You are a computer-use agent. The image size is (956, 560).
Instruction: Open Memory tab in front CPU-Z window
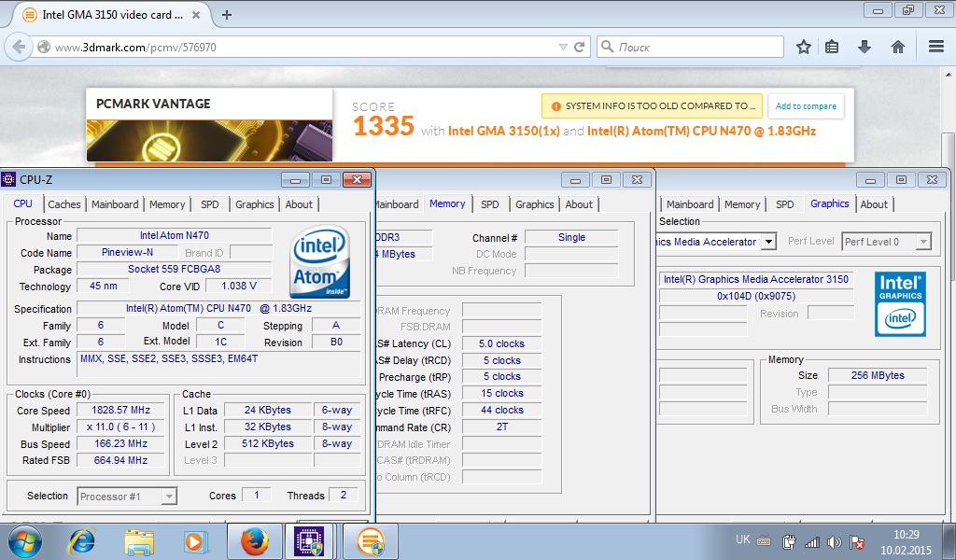click(167, 204)
